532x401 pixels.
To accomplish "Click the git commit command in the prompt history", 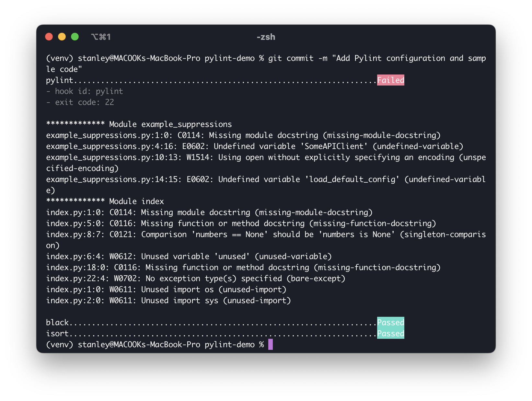I will tap(356, 58).
